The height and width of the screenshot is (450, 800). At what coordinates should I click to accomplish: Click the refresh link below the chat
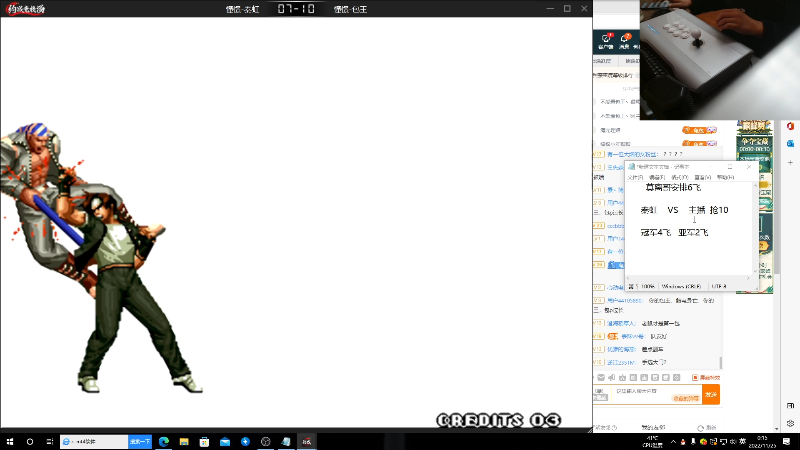[707, 428]
